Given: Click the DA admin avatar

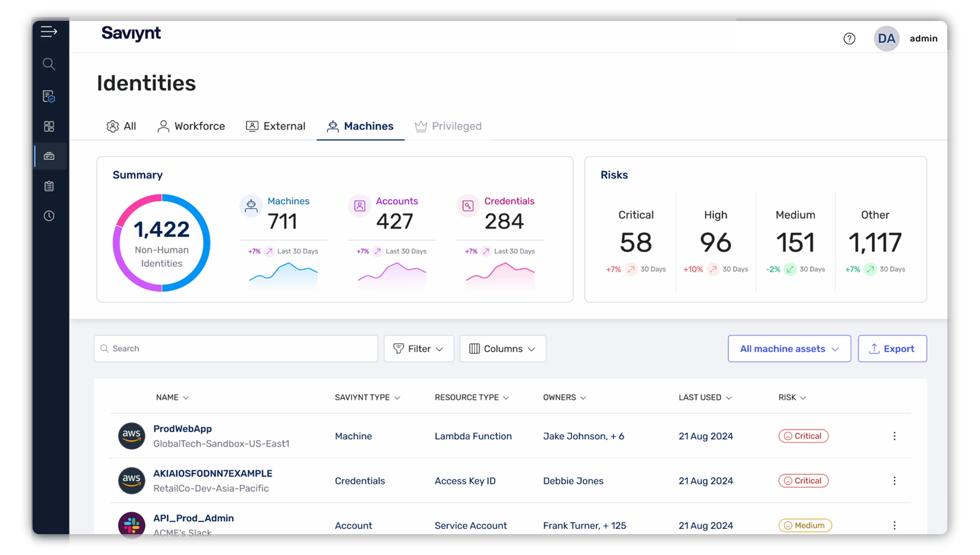Looking at the screenshot, I should coord(887,39).
